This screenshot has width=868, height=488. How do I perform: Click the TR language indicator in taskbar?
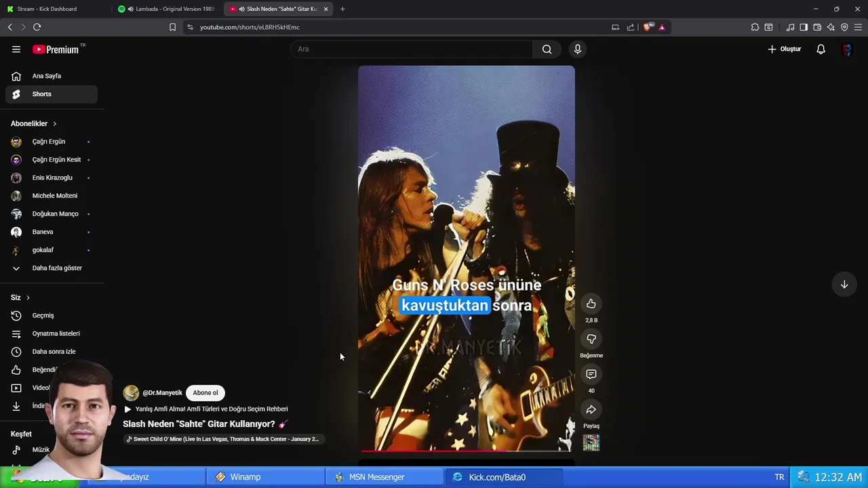pyautogui.click(x=779, y=477)
